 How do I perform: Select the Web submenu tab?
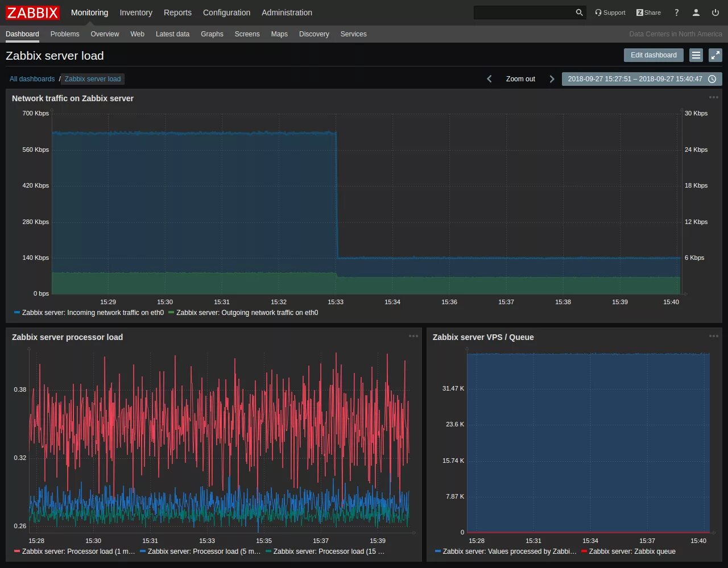pos(137,34)
